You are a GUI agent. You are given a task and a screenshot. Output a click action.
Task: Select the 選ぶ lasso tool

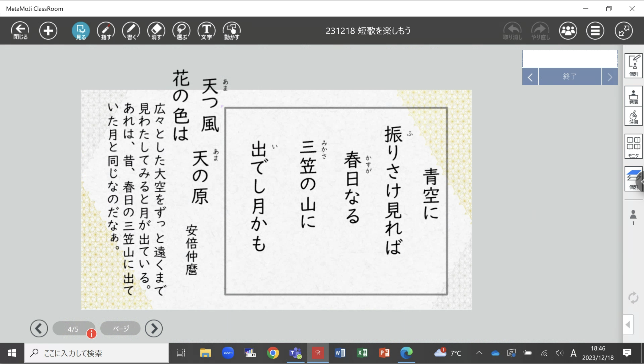(x=181, y=30)
